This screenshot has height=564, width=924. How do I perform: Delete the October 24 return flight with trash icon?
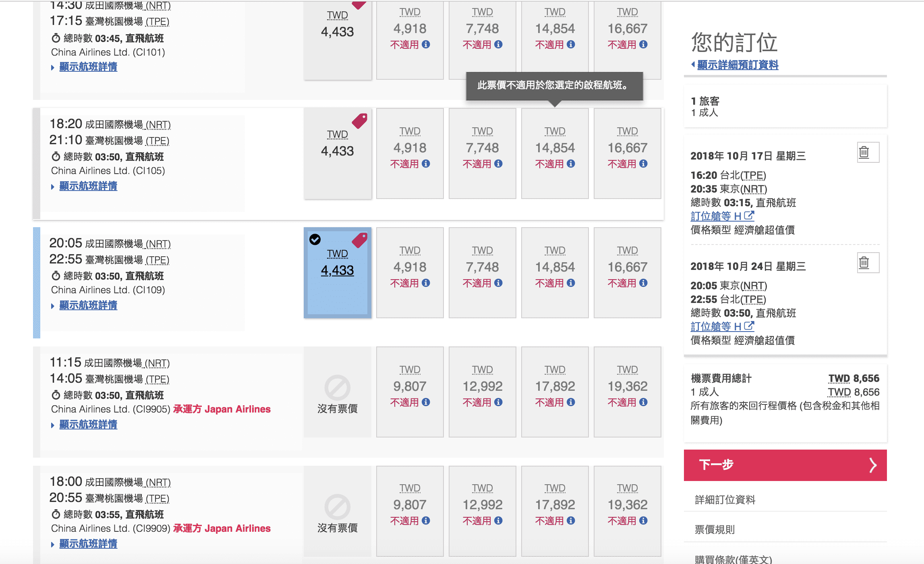868,263
